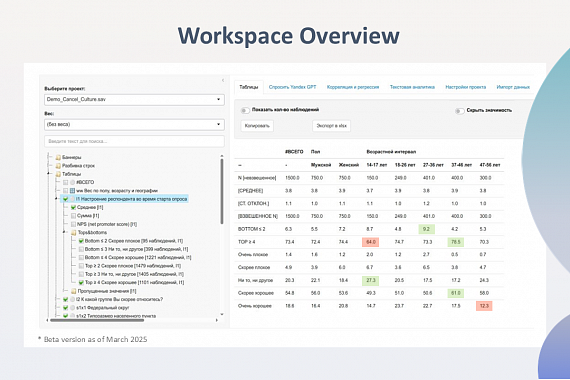Switch to Спросить Yandex GPT tab
The image size is (570, 380).
point(292,87)
